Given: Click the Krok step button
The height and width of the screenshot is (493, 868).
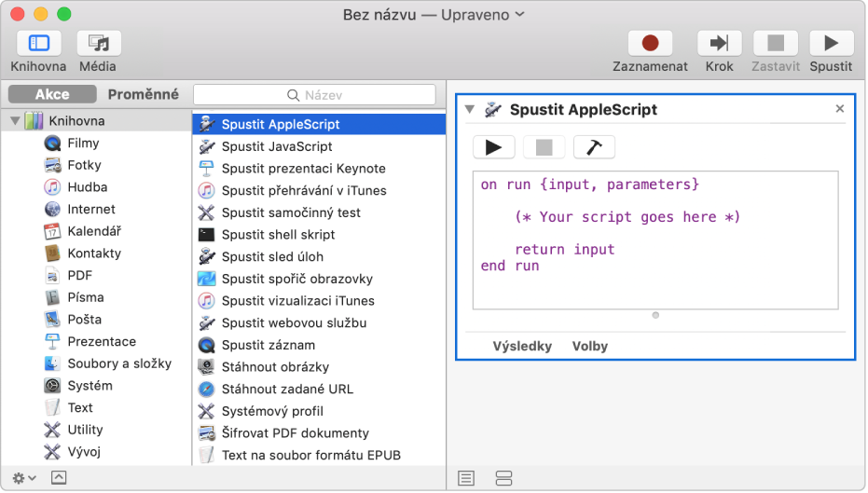Looking at the screenshot, I should point(719,43).
